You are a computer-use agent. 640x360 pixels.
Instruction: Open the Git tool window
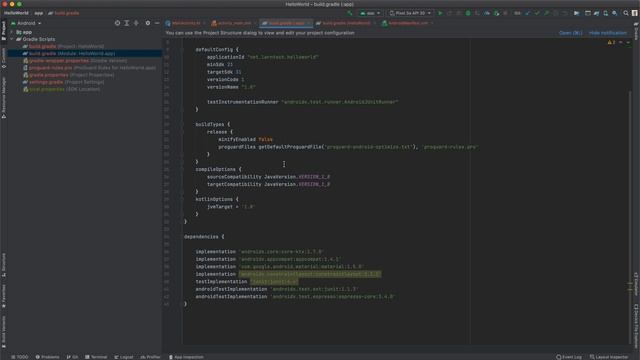72,357
